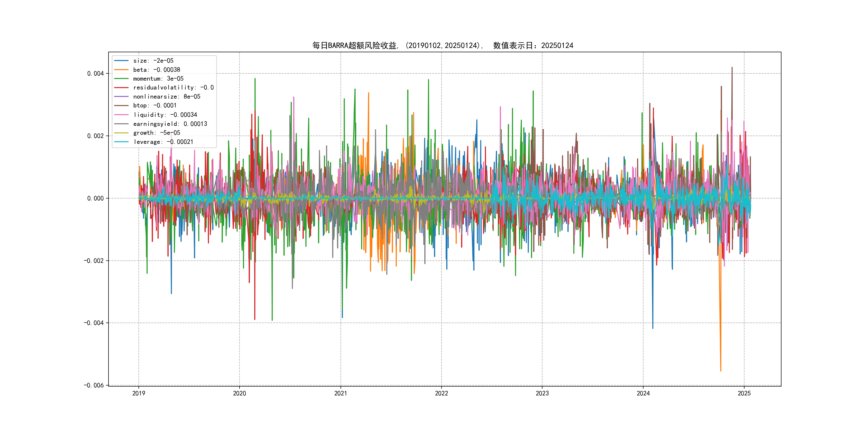Click the gray earningsyield legend line

pos(121,124)
